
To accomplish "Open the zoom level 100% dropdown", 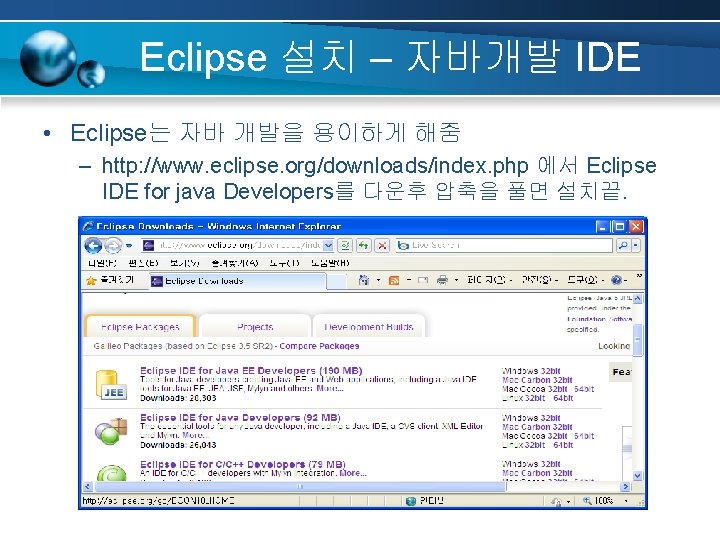I will [x=626, y=501].
